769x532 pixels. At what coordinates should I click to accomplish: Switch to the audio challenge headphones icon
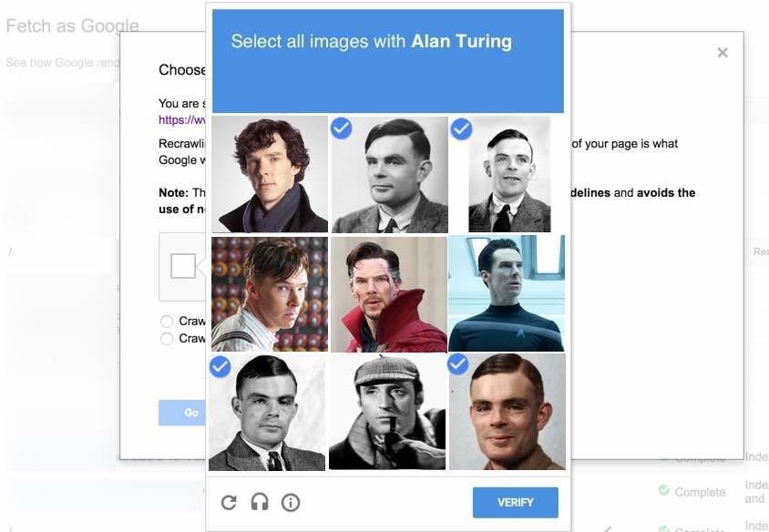point(260,502)
